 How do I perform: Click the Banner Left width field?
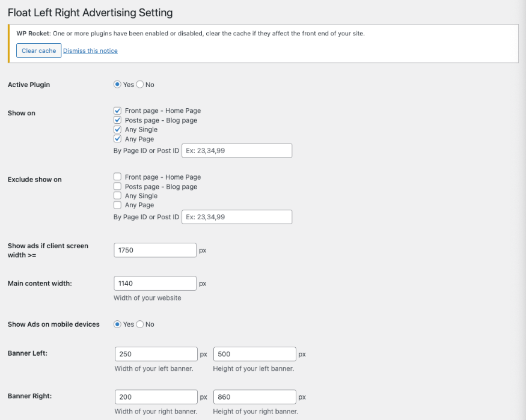(x=156, y=355)
